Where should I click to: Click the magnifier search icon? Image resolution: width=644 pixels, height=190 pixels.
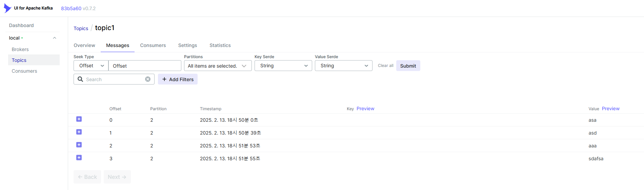(80, 79)
